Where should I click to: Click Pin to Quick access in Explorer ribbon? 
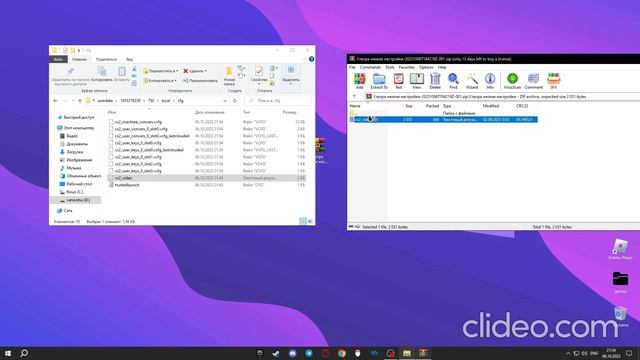[x=71, y=76]
